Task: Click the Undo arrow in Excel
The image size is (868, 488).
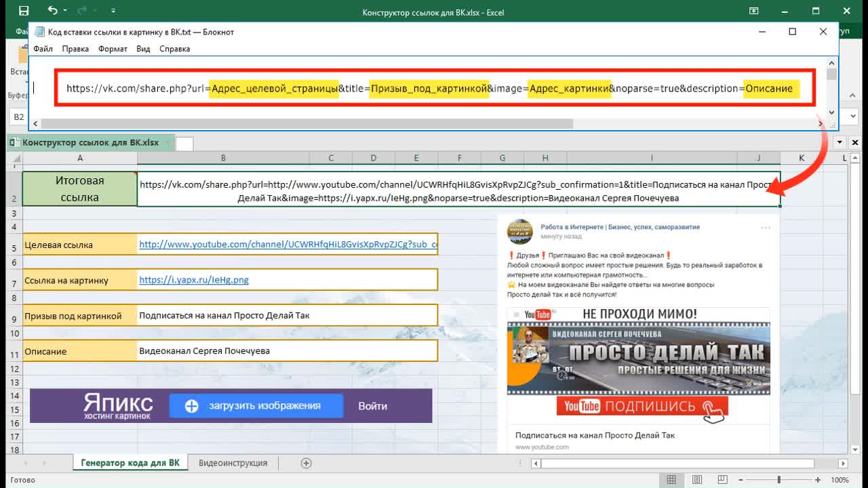Action: point(52,12)
